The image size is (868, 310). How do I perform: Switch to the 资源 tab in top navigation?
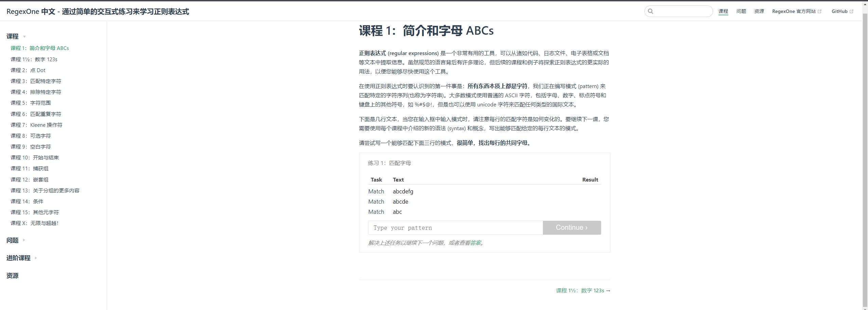pyautogui.click(x=759, y=11)
